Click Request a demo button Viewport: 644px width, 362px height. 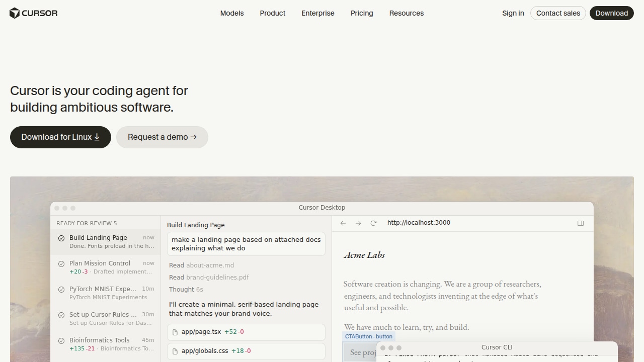(x=162, y=137)
